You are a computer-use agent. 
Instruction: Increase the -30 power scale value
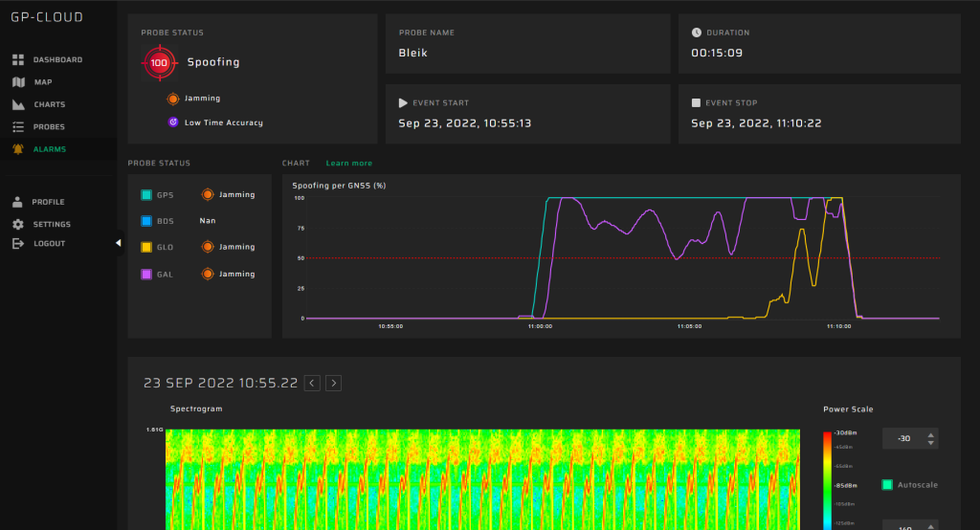pyautogui.click(x=931, y=435)
